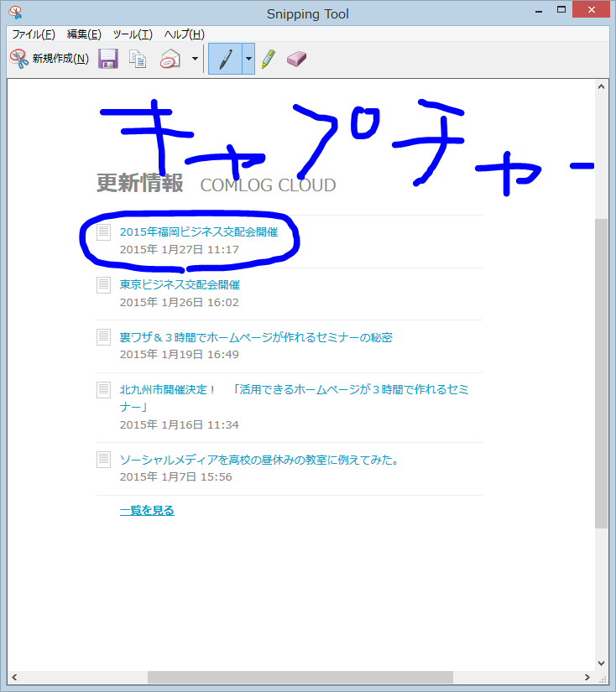Open the ヘルプ(H) menu

click(184, 34)
